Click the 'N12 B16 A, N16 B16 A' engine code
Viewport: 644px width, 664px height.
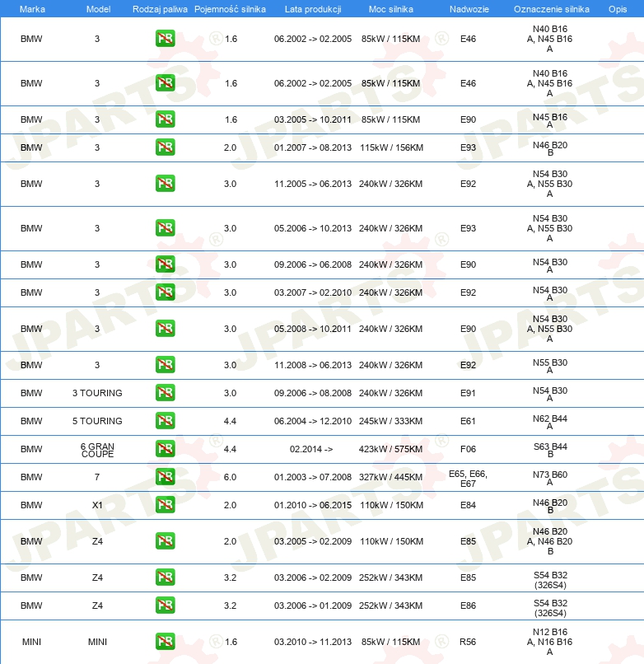point(549,642)
